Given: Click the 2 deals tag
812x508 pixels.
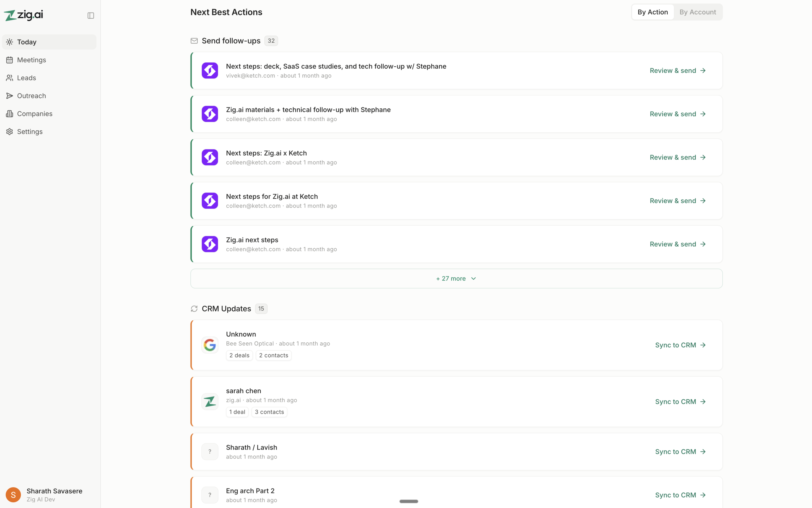Looking at the screenshot, I should tap(239, 356).
